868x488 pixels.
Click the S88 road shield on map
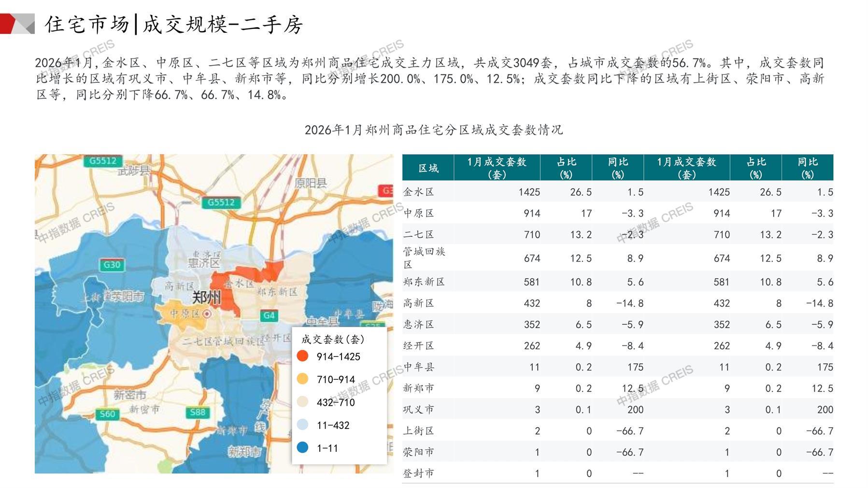pos(198,412)
